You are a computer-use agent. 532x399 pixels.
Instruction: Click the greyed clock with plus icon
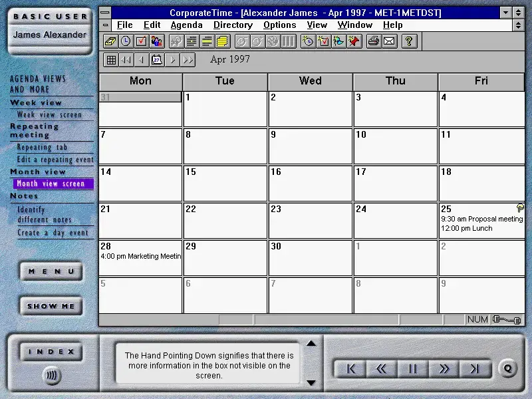257,41
